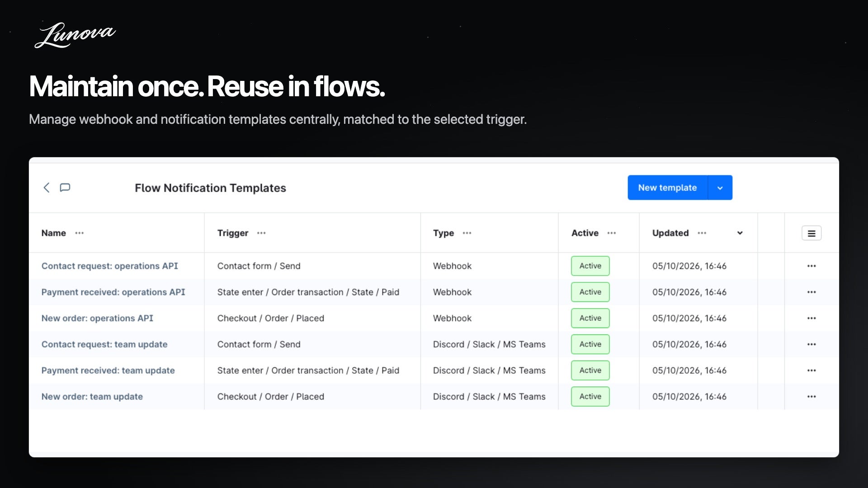
Task: Open Contact request: team update template
Action: 104,344
